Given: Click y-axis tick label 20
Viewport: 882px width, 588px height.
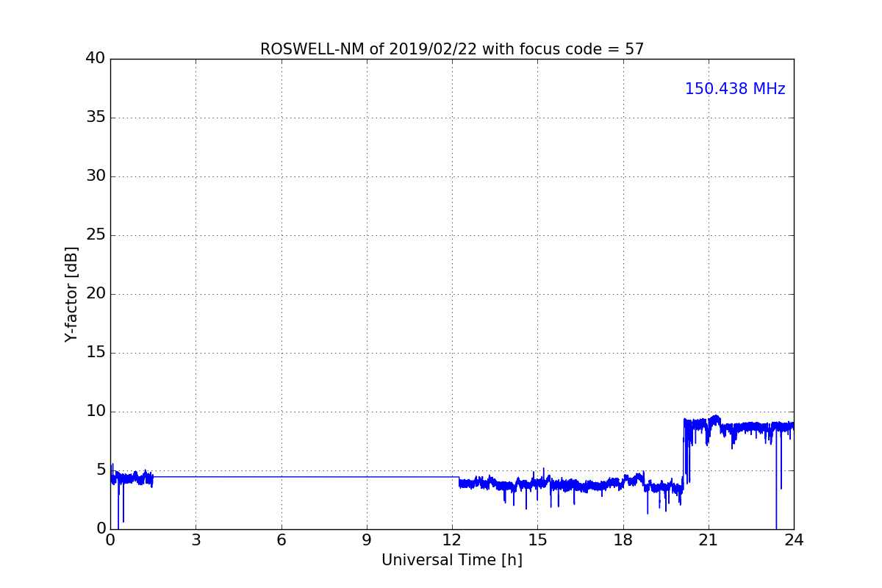Looking at the screenshot, I should (x=96, y=294).
